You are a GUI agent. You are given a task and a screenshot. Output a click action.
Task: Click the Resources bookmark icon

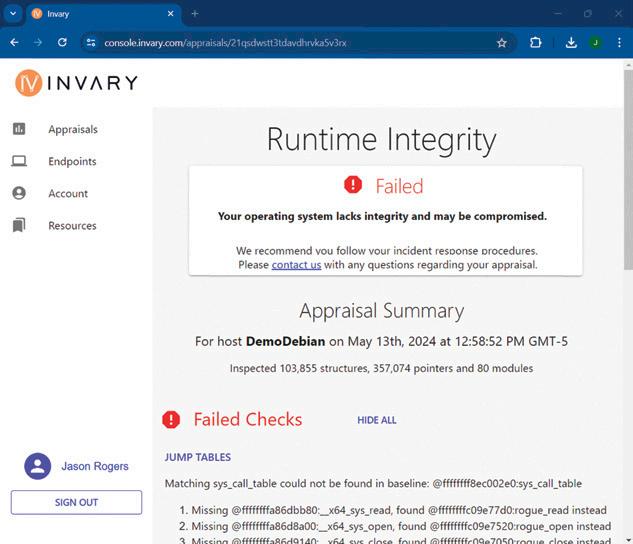point(19,225)
